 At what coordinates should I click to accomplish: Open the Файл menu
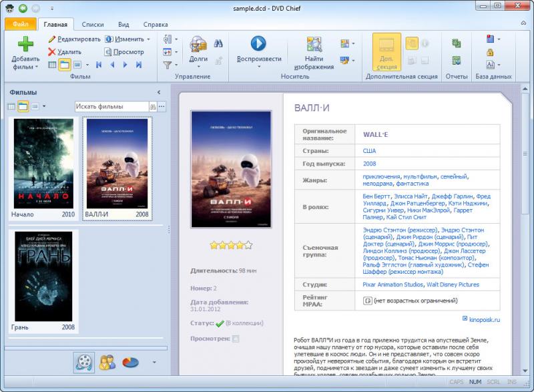(x=21, y=24)
